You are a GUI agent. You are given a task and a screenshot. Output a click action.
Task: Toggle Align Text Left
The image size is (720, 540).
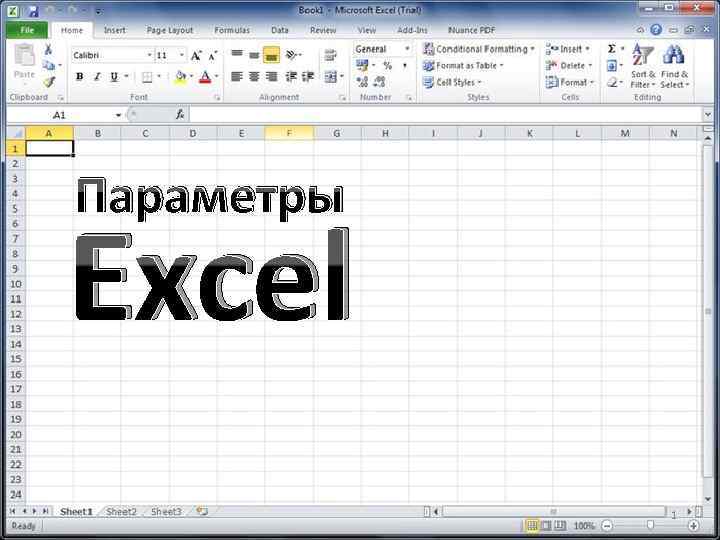click(237, 77)
